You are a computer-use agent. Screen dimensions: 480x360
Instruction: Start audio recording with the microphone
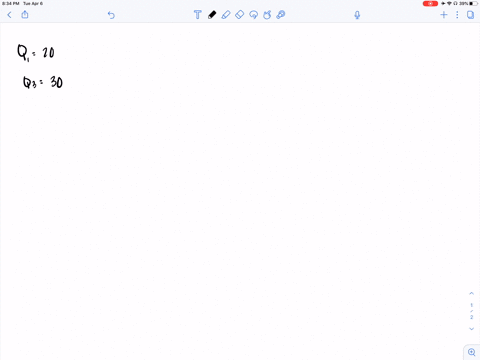[357, 15]
